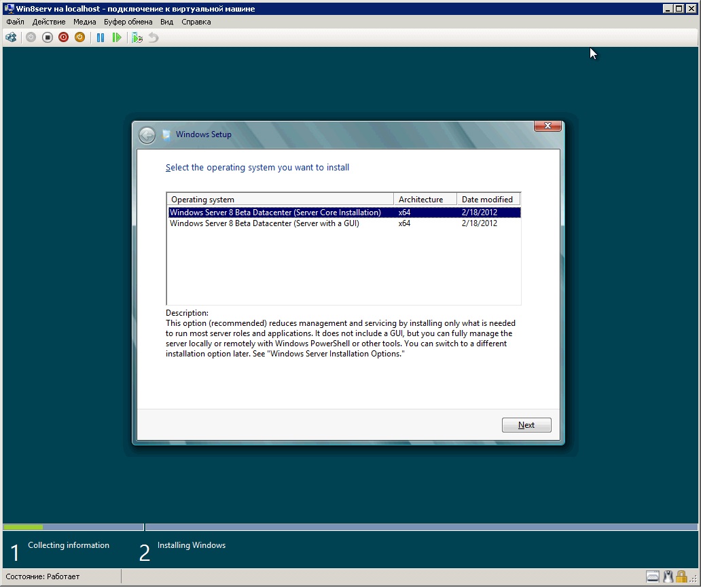
Task: Sort by Architecture column header
Action: pos(425,199)
